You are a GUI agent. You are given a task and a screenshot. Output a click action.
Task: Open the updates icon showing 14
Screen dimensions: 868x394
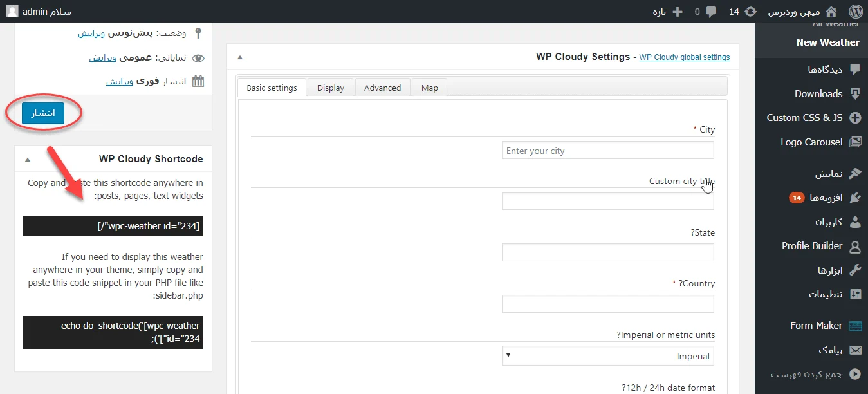pos(751,12)
